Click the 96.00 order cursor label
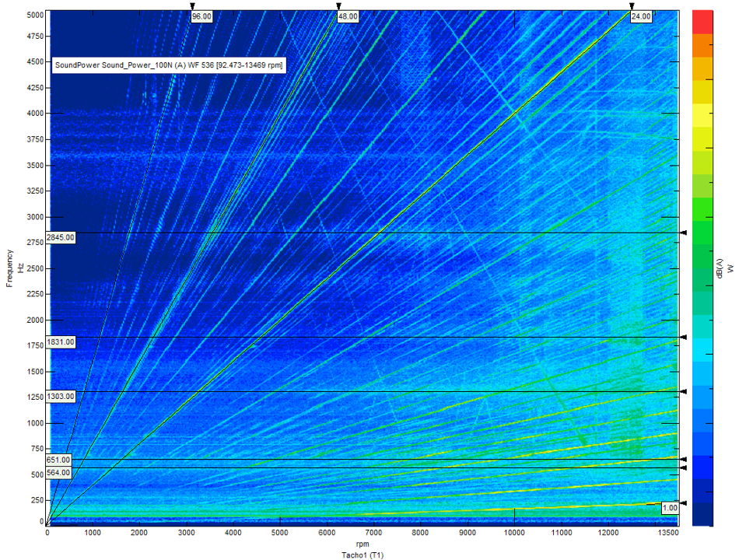Viewport: 746px width, 560px height. [x=202, y=16]
